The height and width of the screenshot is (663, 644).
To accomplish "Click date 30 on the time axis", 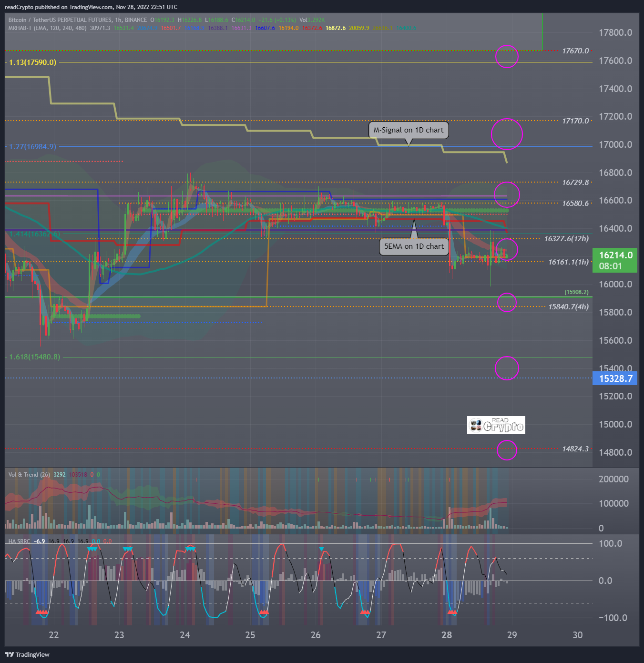I will pos(578,635).
